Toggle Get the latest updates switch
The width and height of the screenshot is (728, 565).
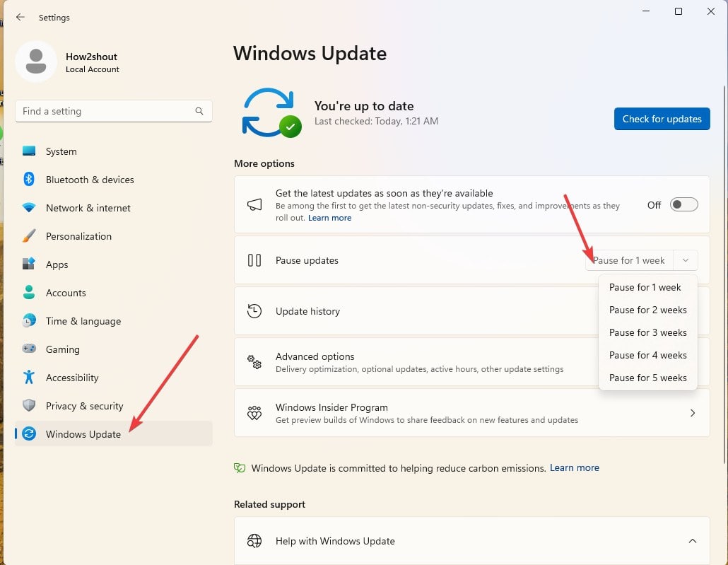coord(683,204)
